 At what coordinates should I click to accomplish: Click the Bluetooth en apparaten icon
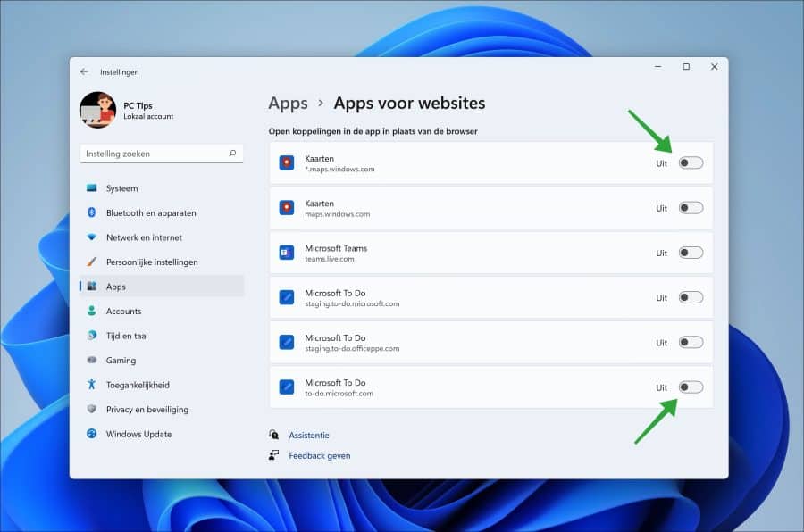[x=92, y=212]
